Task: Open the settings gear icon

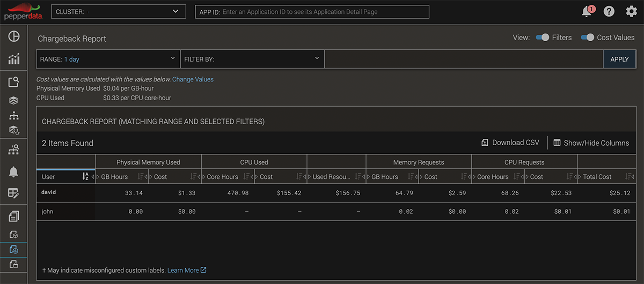Action: [x=631, y=11]
